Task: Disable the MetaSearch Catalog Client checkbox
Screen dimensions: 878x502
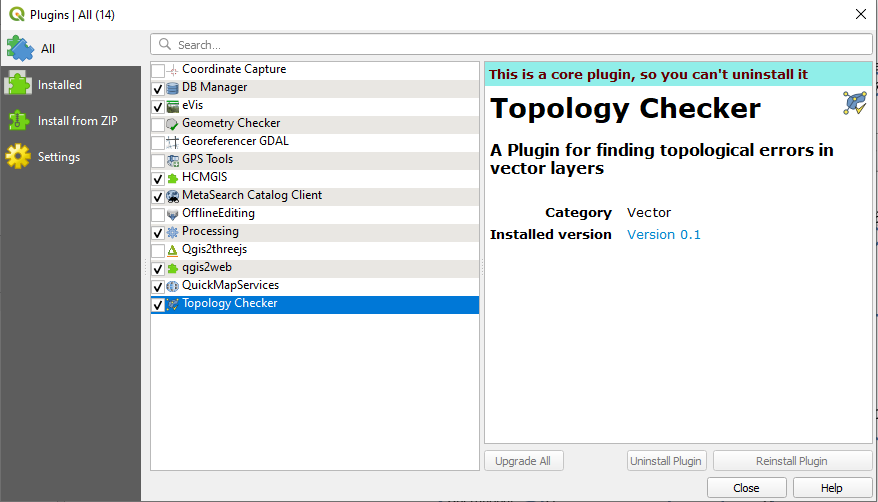Action: [x=158, y=196]
